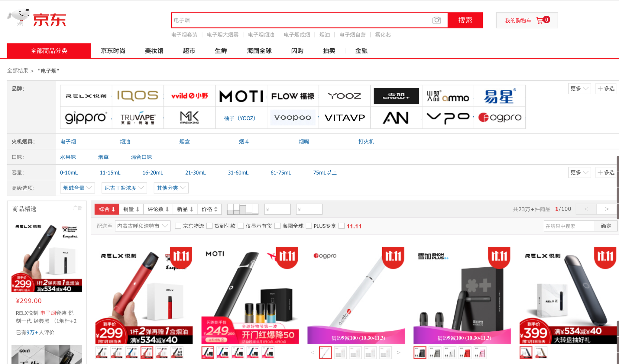Screen dimensions: 619x364
Task: Click 确定 search-in-results button
Action: (606, 226)
